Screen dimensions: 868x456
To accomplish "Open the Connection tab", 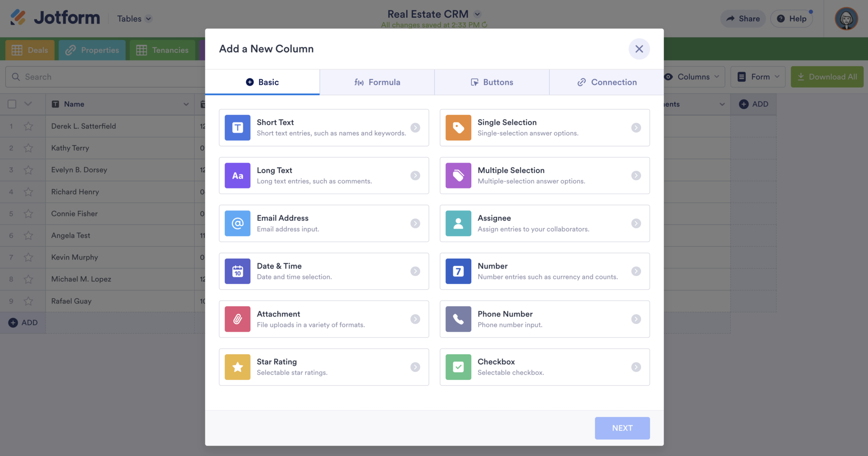I will click(x=606, y=82).
